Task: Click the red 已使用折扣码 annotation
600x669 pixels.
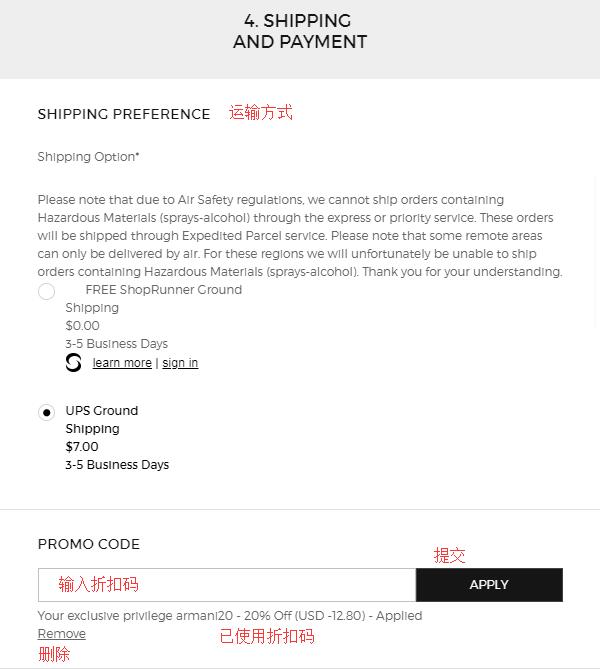Action: pyautogui.click(x=267, y=636)
